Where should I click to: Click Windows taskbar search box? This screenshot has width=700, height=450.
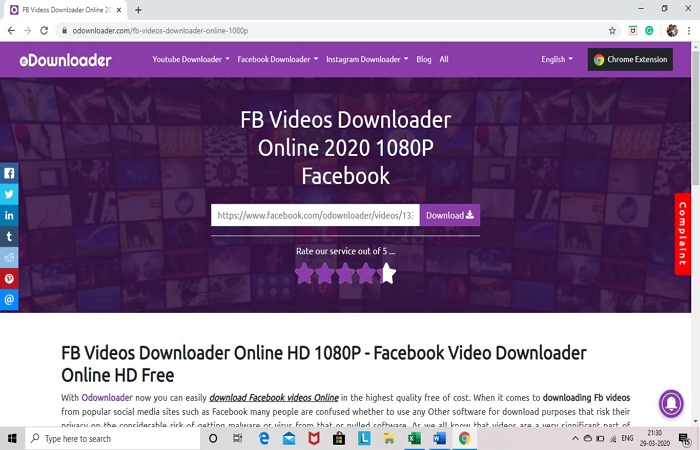pos(112,438)
